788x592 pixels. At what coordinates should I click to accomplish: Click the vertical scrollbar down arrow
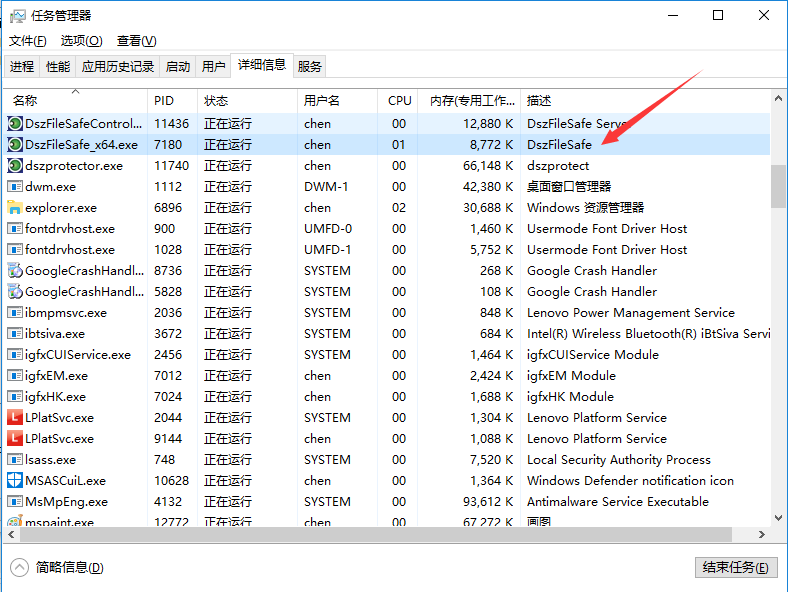tap(778, 518)
